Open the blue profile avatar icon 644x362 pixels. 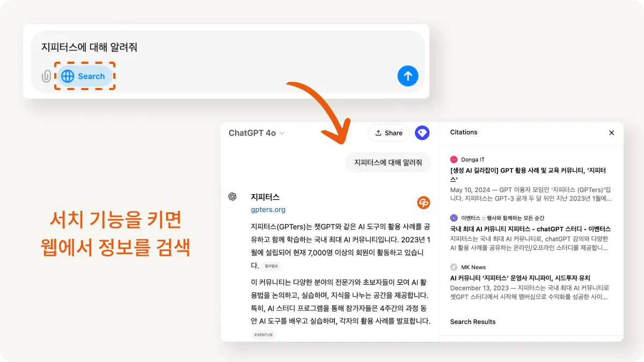pyautogui.click(x=422, y=133)
